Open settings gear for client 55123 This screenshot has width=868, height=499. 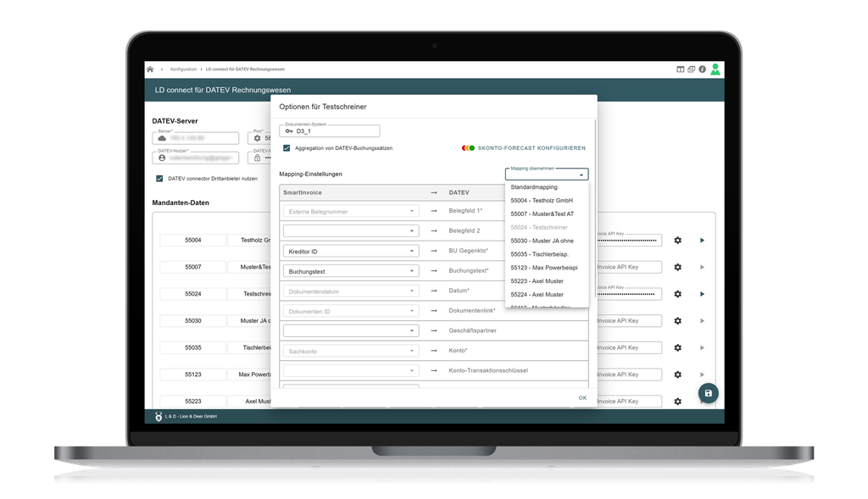pyautogui.click(x=677, y=374)
